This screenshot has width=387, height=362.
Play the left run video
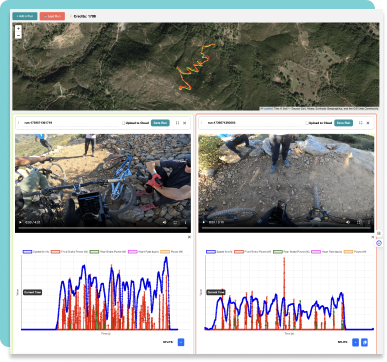pos(20,222)
